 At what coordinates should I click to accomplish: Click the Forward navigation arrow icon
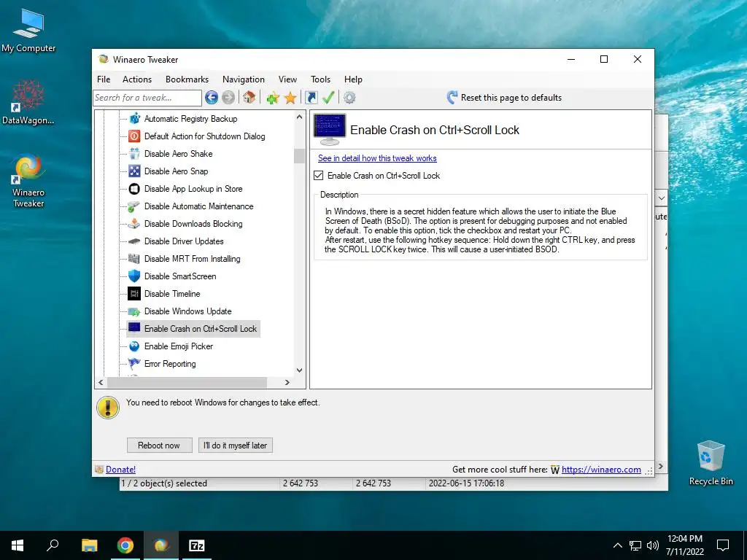click(228, 98)
